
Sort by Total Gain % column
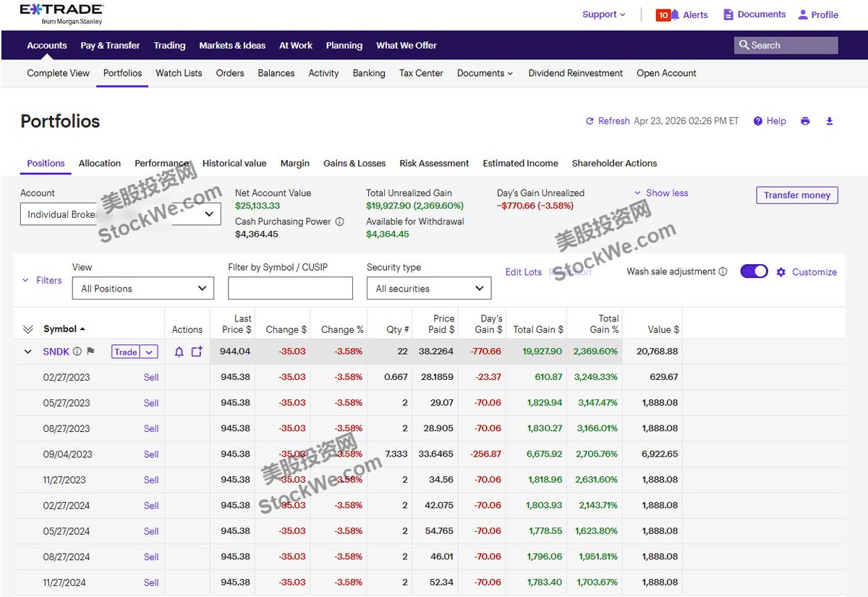tap(604, 323)
